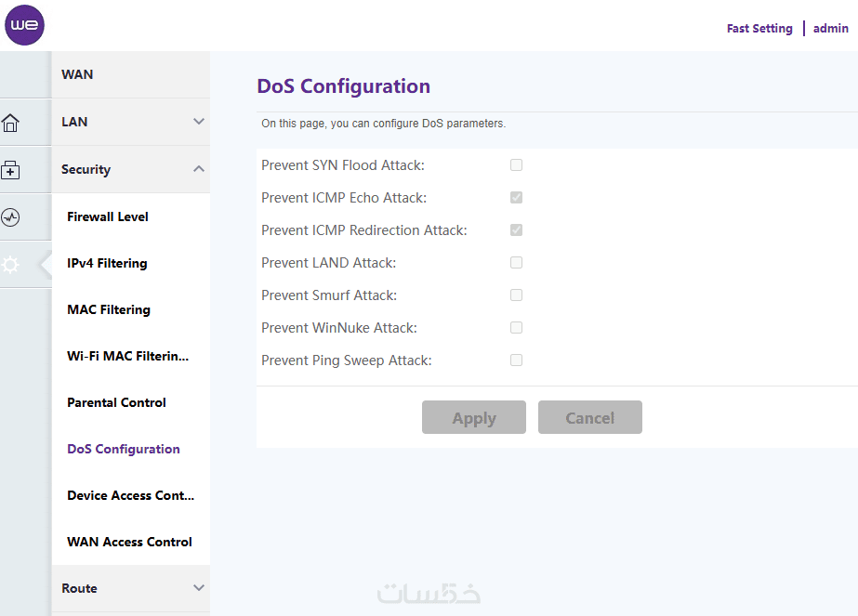This screenshot has width=858, height=616.
Task: Open the Fast Setting link
Action: tap(759, 28)
